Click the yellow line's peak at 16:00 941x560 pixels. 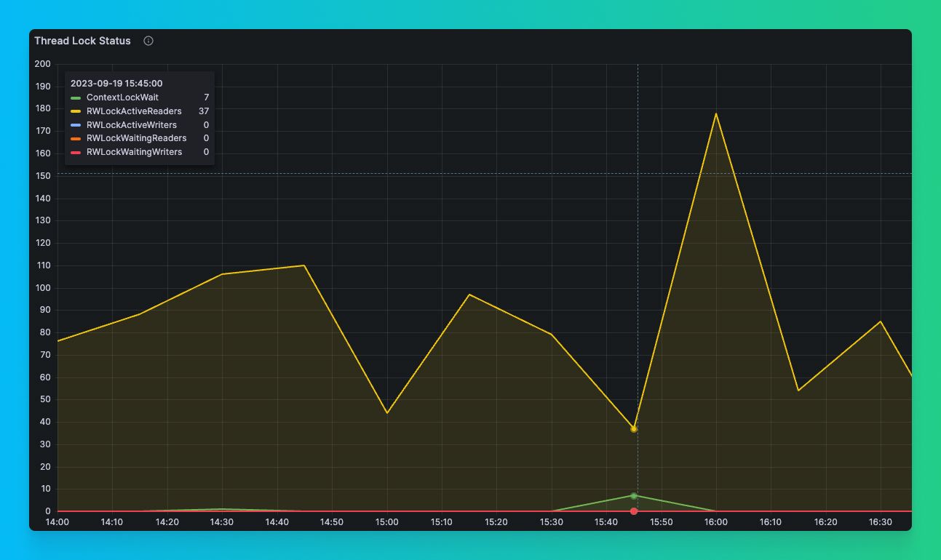click(716, 113)
